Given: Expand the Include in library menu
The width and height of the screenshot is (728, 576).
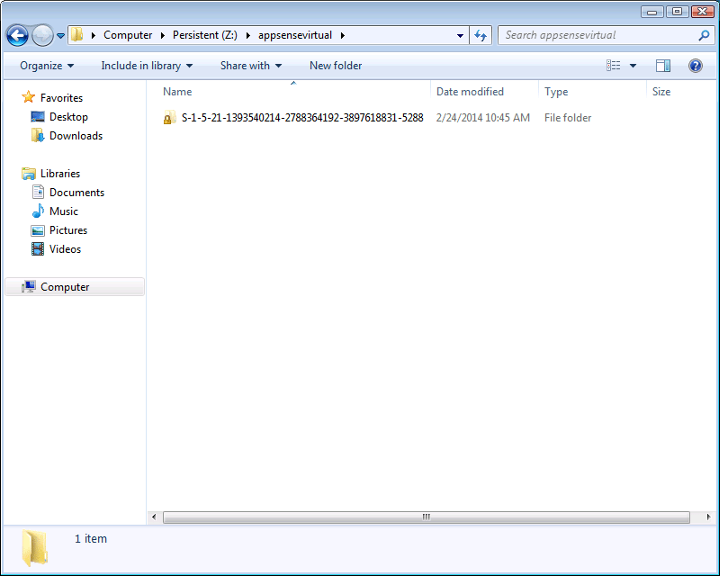Looking at the screenshot, I should pyautogui.click(x=147, y=66).
